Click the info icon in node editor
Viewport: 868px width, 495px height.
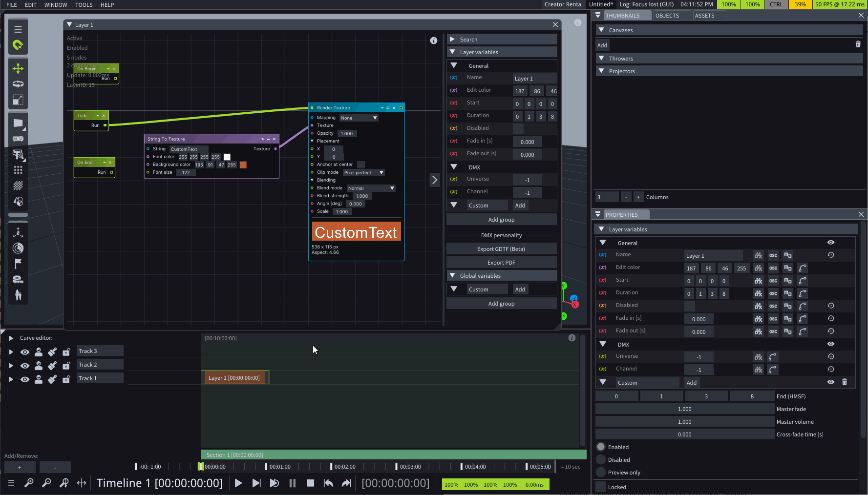434,41
